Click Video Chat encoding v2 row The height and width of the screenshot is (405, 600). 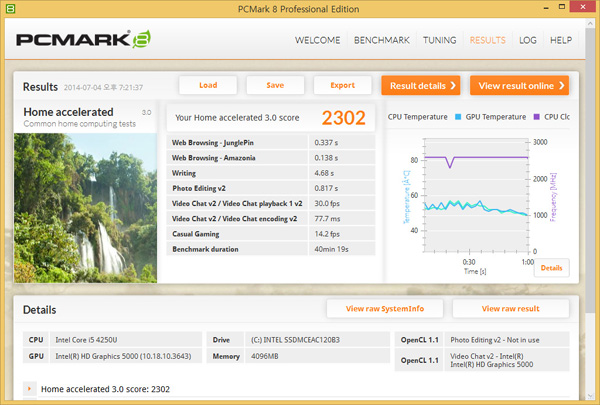pyautogui.click(x=271, y=219)
